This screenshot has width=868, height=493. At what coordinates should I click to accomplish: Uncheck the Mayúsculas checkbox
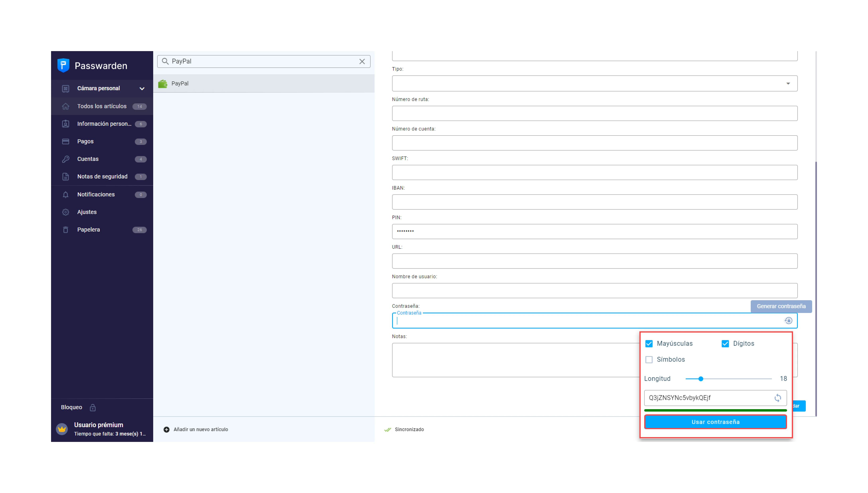(x=649, y=343)
